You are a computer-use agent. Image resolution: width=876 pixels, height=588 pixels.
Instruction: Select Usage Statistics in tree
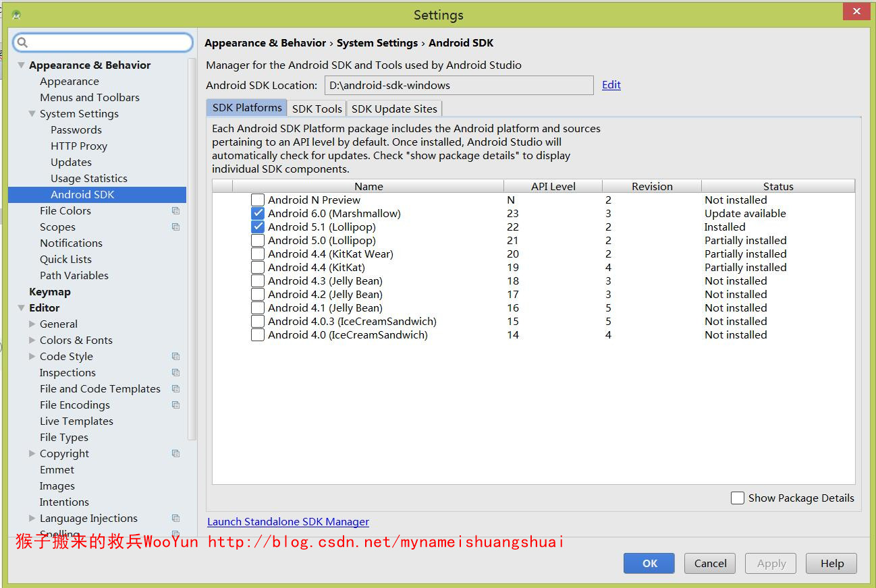(x=89, y=179)
